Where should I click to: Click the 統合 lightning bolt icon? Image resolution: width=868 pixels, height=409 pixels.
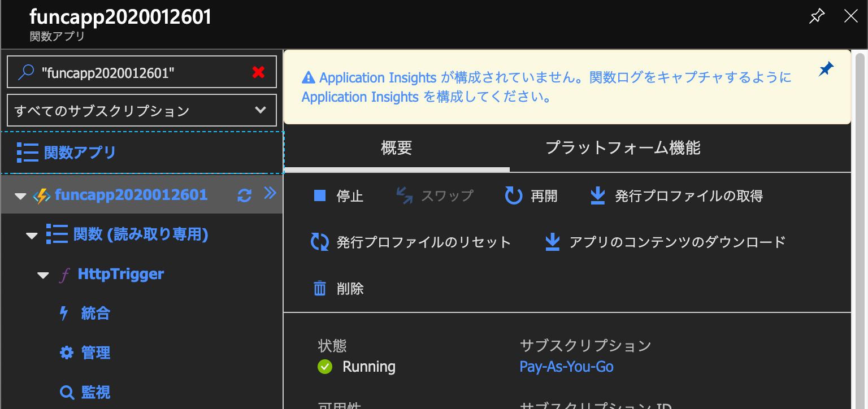pyautogui.click(x=64, y=314)
